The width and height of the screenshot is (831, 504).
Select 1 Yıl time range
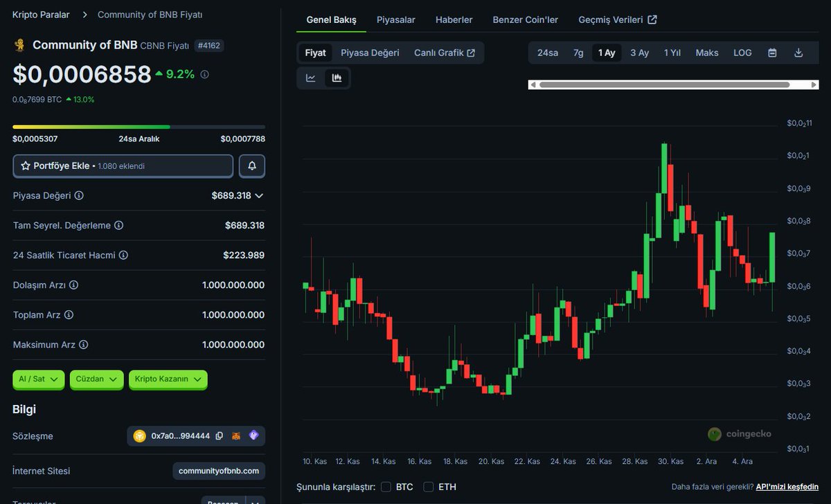pyautogui.click(x=672, y=53)
